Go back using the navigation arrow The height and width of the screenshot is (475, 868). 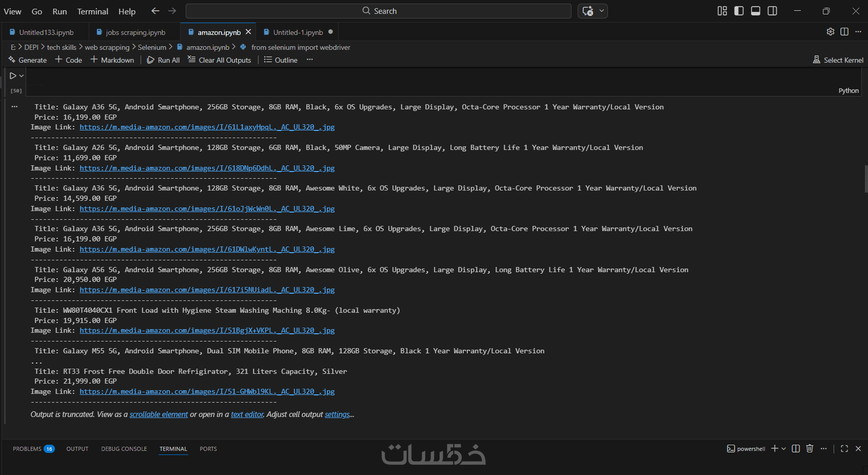tap(155, 11)
